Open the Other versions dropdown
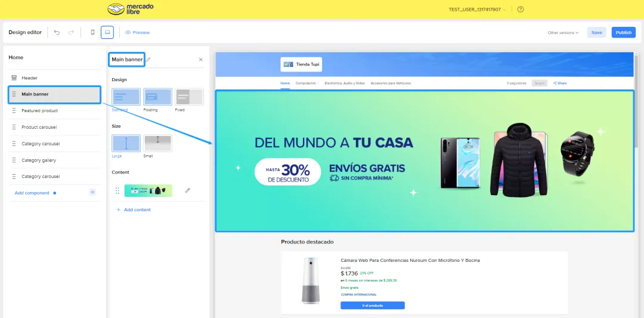The width and height of the screenshot is (644, 318). pyautogui.click(x=563, y=32)
